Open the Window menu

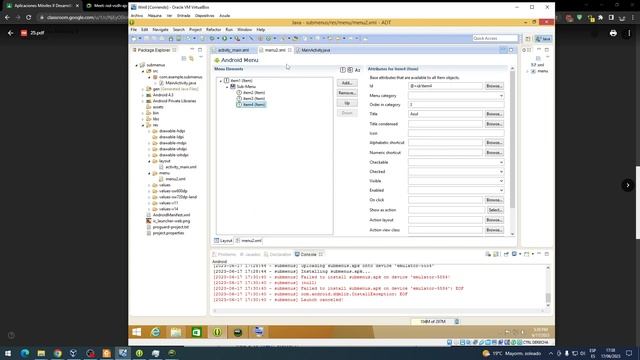click(x=244, y=30)
